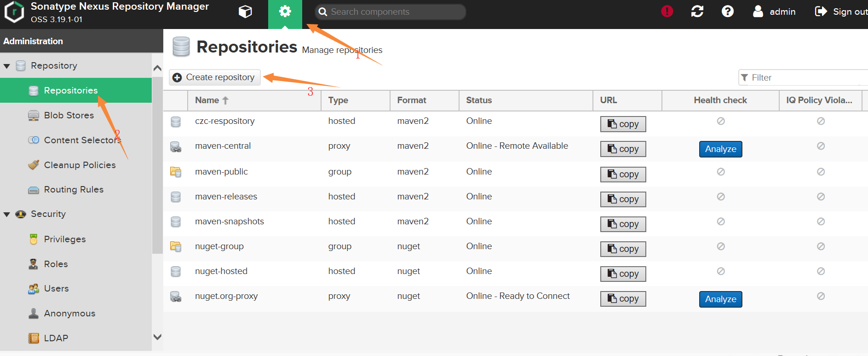Click the hosted repository icon for maven-releases
Viewport: 868px width, 356px height.
click(x=176, y=197)
